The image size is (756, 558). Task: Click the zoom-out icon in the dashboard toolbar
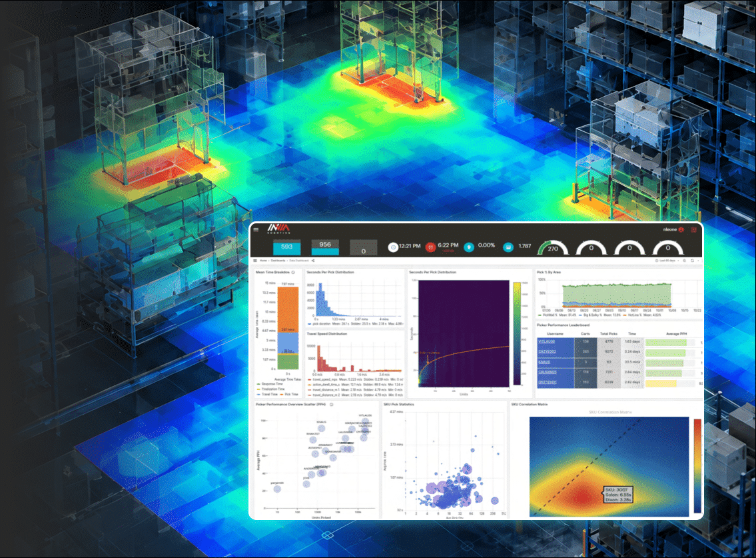tap(684, 261)
